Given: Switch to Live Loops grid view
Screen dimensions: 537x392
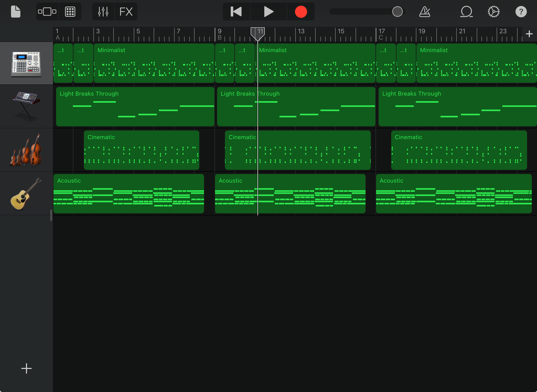Looking at the screenshot, I should [70, 11].
